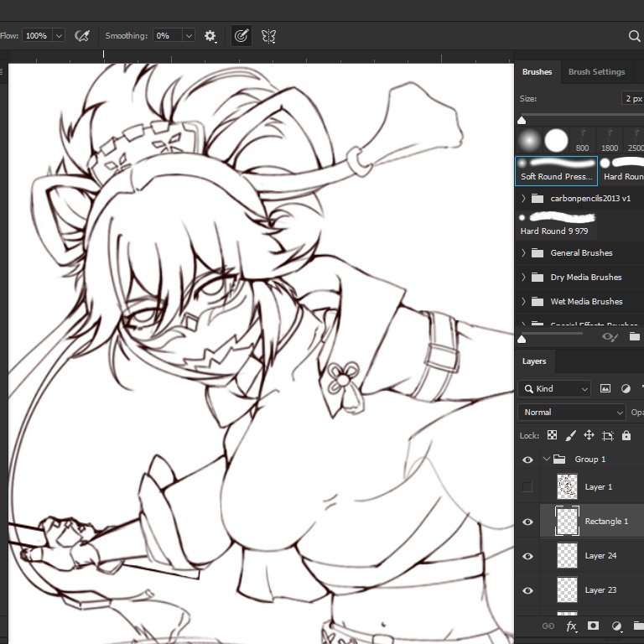
Task: Create new fill or adjustment layer
Action: (x=616, y=626)
